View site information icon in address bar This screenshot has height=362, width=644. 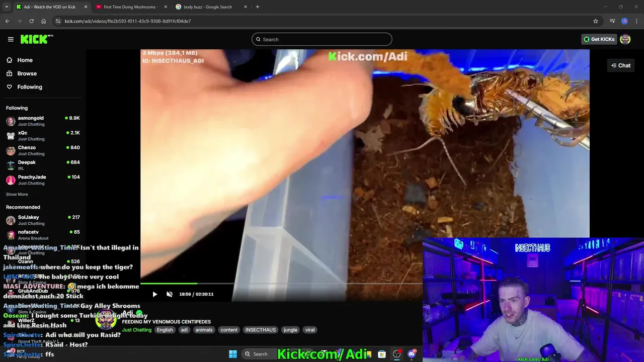point(58,21)
